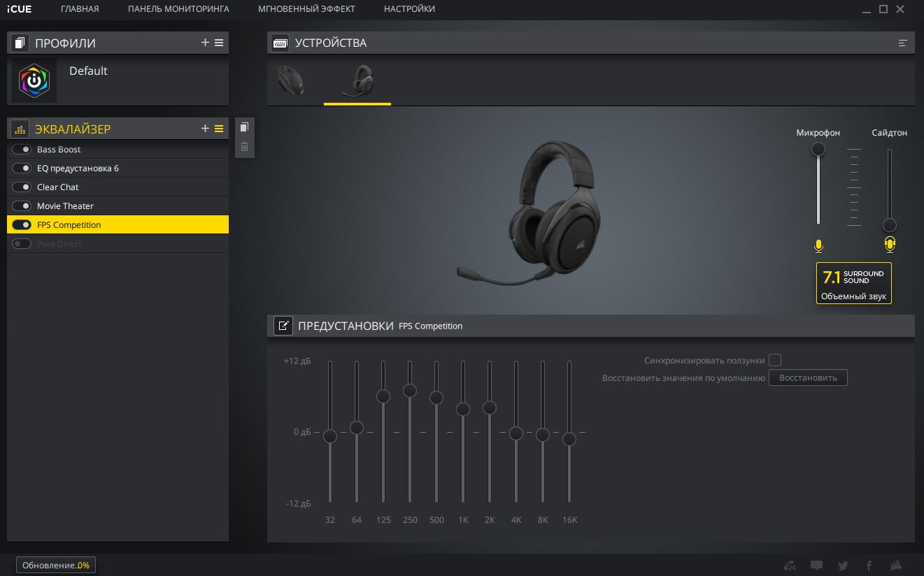Open the chat feedback icon
Viewport: 924px width, 576px height.
[x=816, y=566]
